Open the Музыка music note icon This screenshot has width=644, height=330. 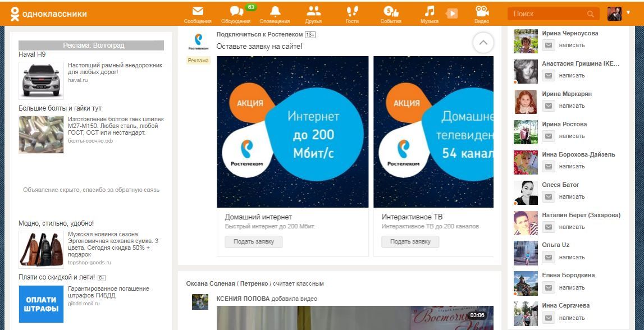tap(429, 15)
